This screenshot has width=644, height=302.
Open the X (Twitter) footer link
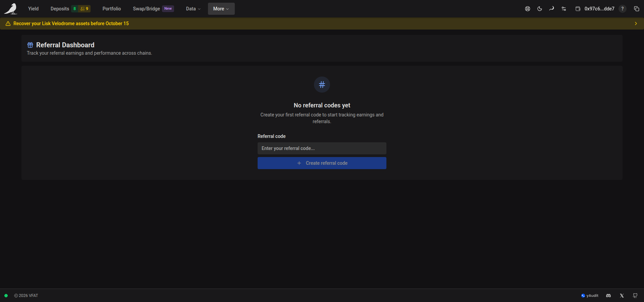coord(622,296)
